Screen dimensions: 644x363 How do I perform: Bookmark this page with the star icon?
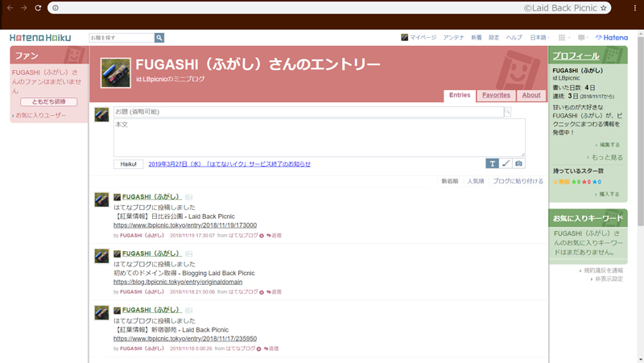coord(603,8)
